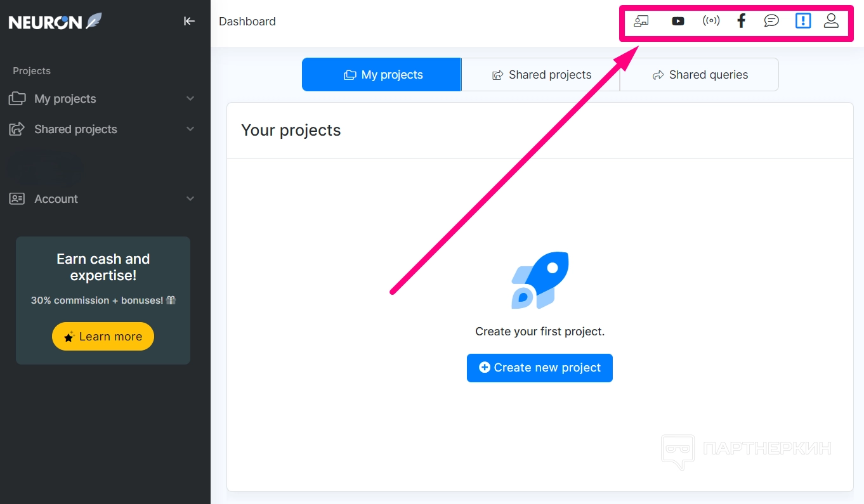This screenshot has height=504, width=864.
Task: Select the My projects tab
Action: point(382,75)
